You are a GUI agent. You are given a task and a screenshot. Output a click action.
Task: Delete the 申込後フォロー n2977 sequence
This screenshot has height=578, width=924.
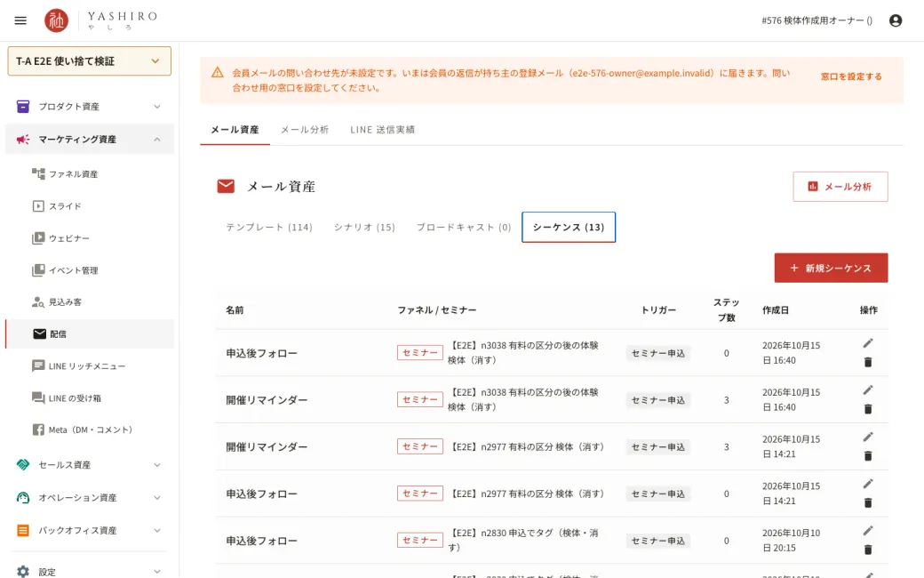click(868, 502)
